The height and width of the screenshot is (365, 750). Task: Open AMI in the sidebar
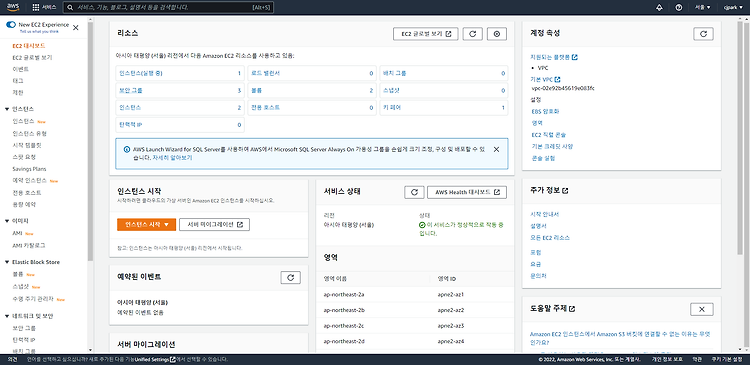click(17, 233)
